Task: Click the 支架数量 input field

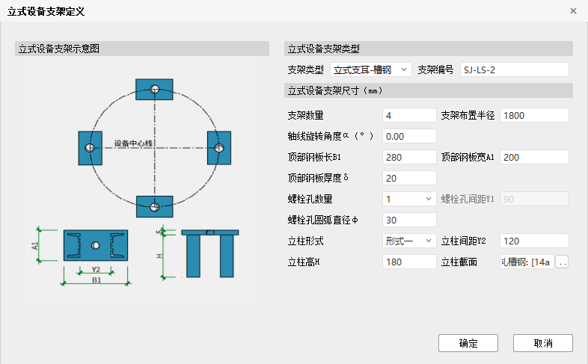Action: click(x=409, y=115)
